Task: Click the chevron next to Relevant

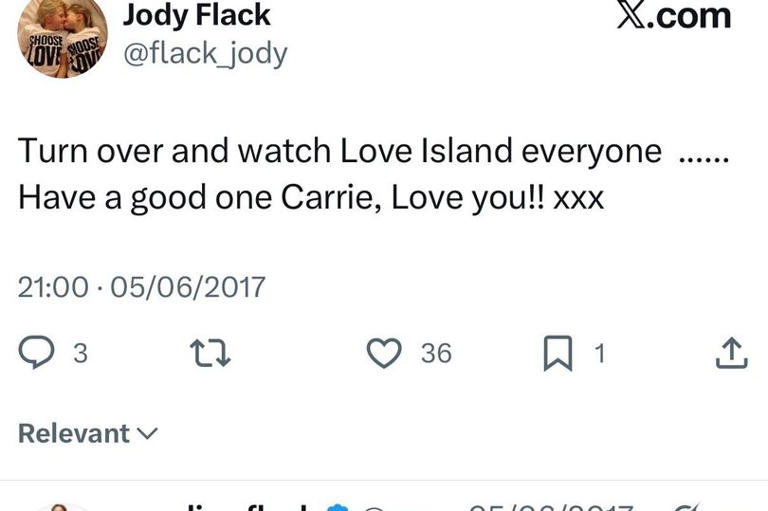Action: point(147,434)
